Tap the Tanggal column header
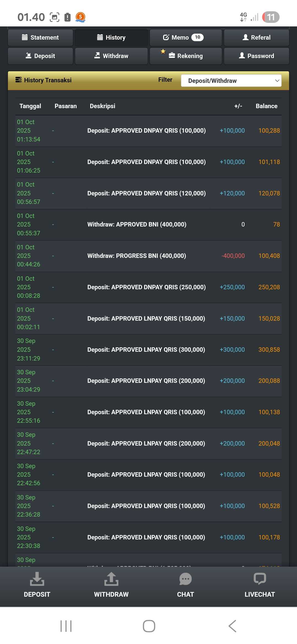 click(30, 106)
